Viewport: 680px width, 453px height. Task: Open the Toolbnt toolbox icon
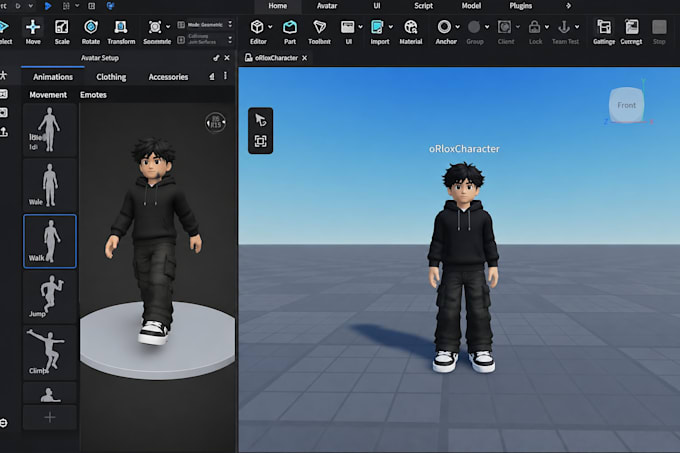(319, 27)
